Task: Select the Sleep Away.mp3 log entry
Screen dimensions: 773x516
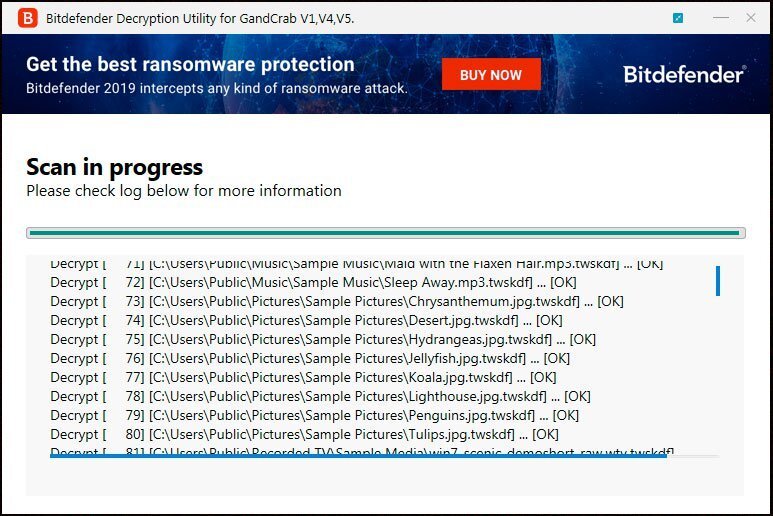Action: point(314,282)
